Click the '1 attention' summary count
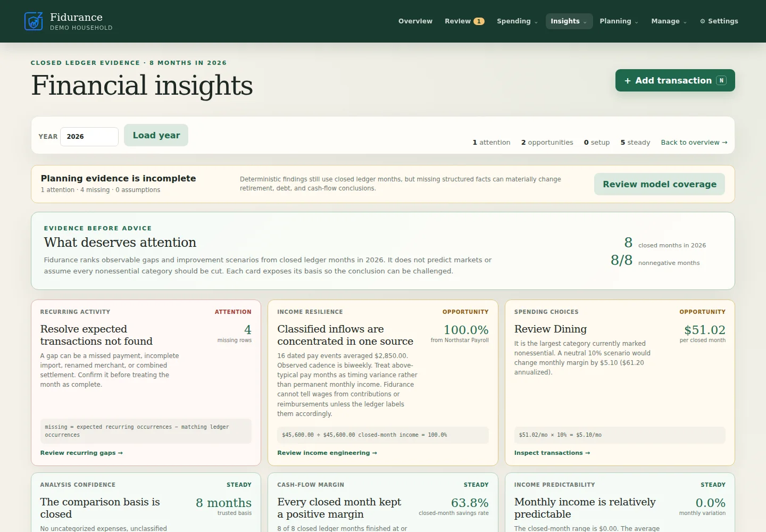The width and height of the screenshot is (766, 532). point(491,143)
